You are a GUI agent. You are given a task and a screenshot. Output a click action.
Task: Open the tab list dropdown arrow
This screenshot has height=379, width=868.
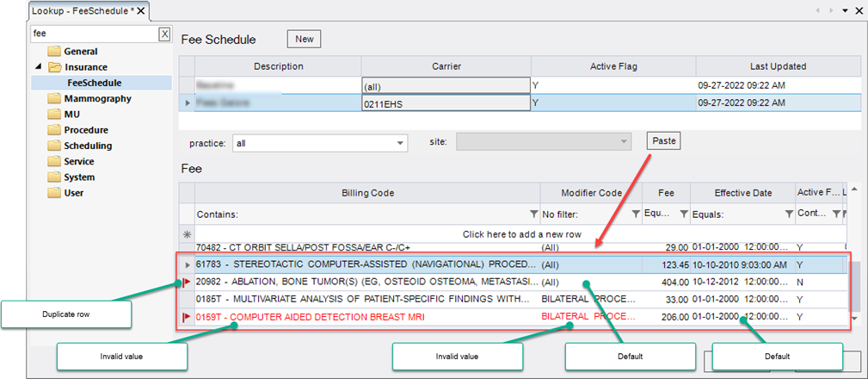pyautogui.click(x=846, y=10)
